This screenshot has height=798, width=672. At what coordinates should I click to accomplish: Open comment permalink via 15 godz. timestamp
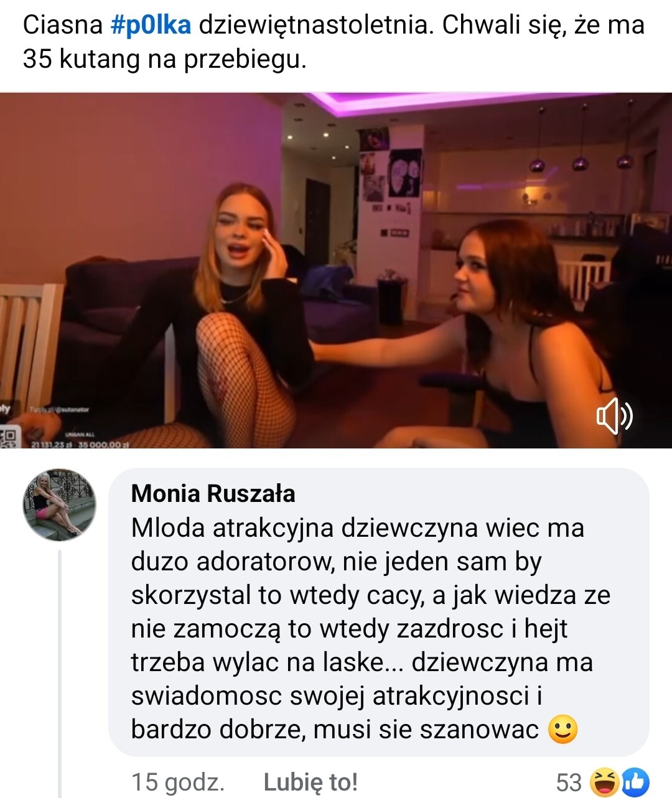[x=178, y=782]
